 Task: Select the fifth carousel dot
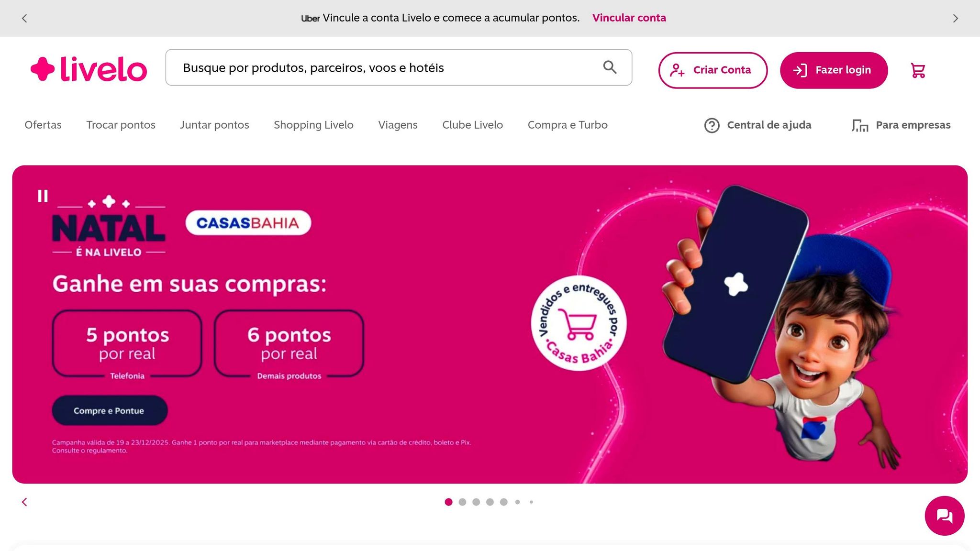(x=503, y=502)
